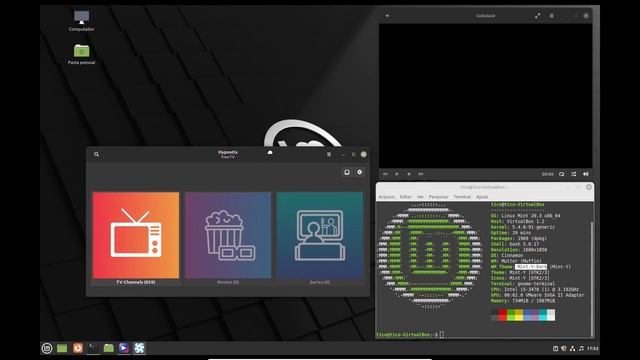
Task: Click the show desktop icon in the panel
Action: (x=62, y=348)
